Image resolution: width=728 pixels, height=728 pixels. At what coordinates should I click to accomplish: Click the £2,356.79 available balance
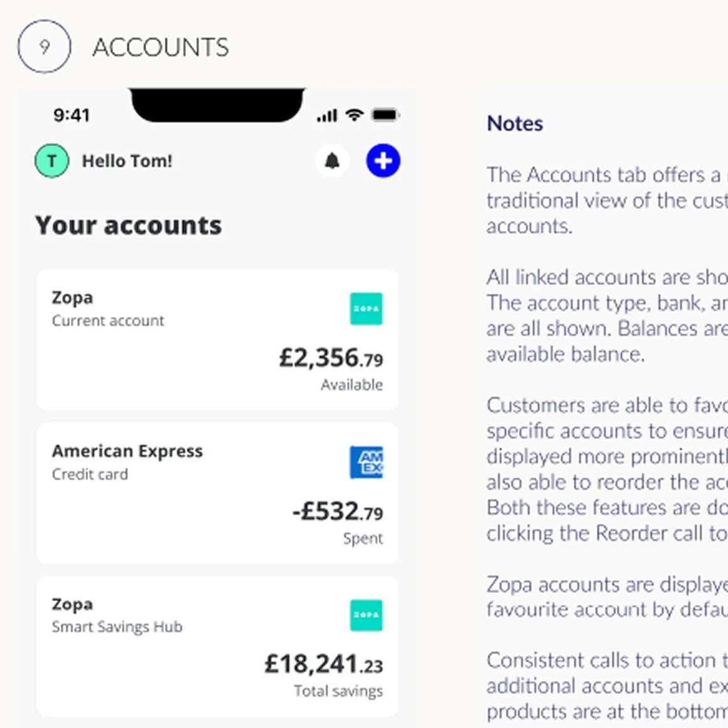[x=331, y=358]
